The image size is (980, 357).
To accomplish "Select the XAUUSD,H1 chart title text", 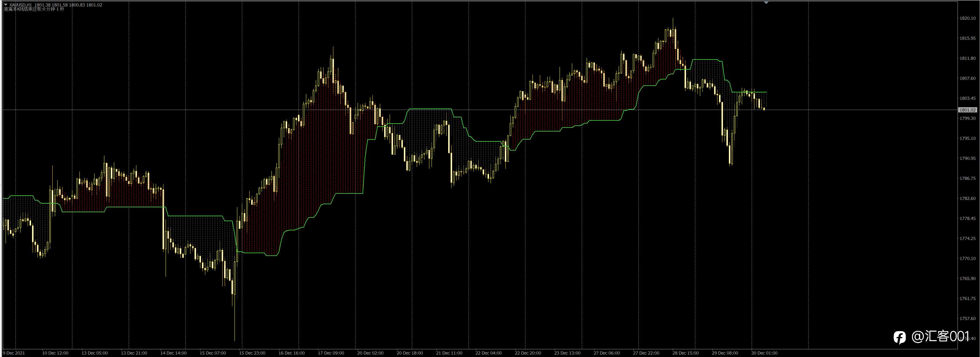I will point(21,5).
